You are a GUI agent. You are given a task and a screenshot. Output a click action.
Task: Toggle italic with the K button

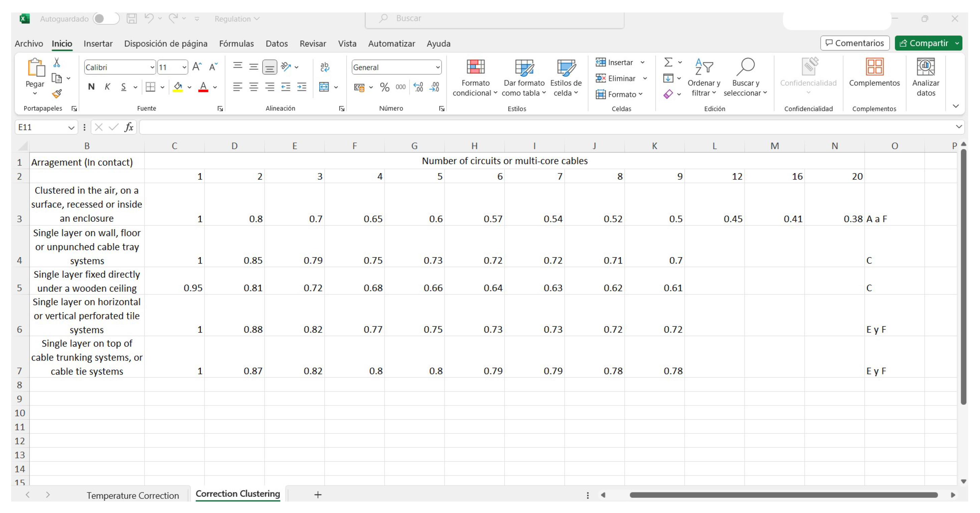(108, 87)
